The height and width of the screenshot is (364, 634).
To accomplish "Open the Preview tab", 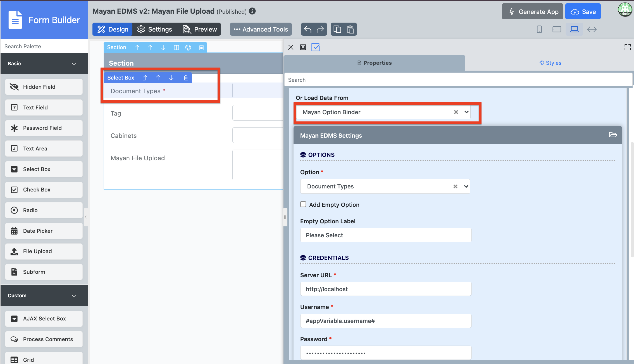I will pyautogui.click(x=200, y=29).
